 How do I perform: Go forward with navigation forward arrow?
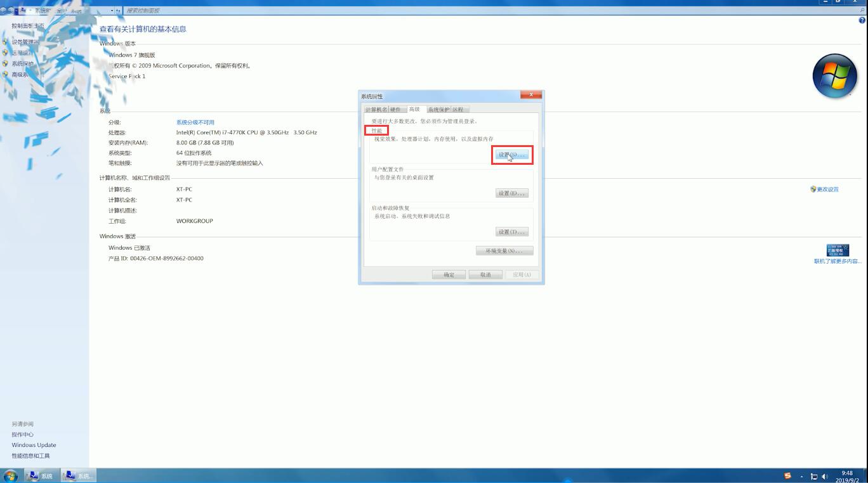[11, 10]
